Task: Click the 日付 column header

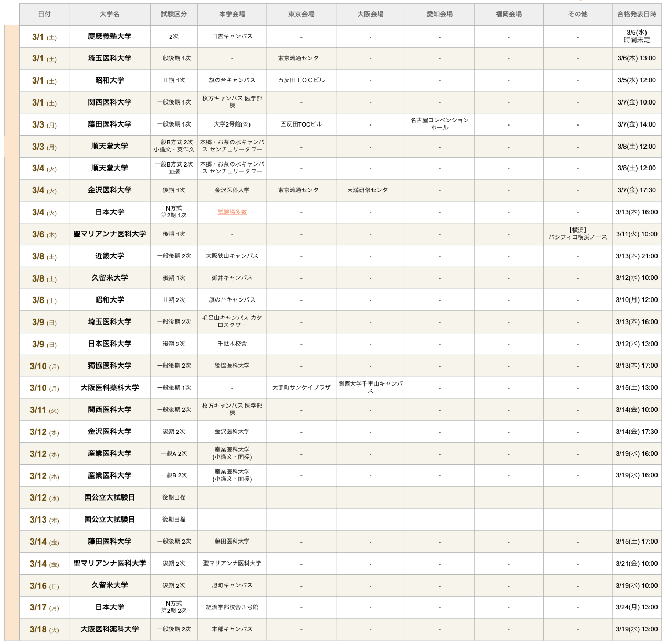Action: [x=44, y=14]
